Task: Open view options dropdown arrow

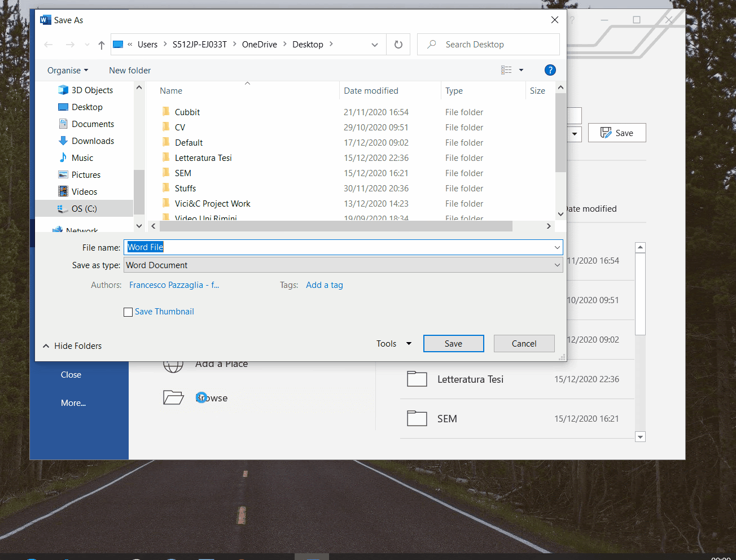Action: tap(521, 70)
